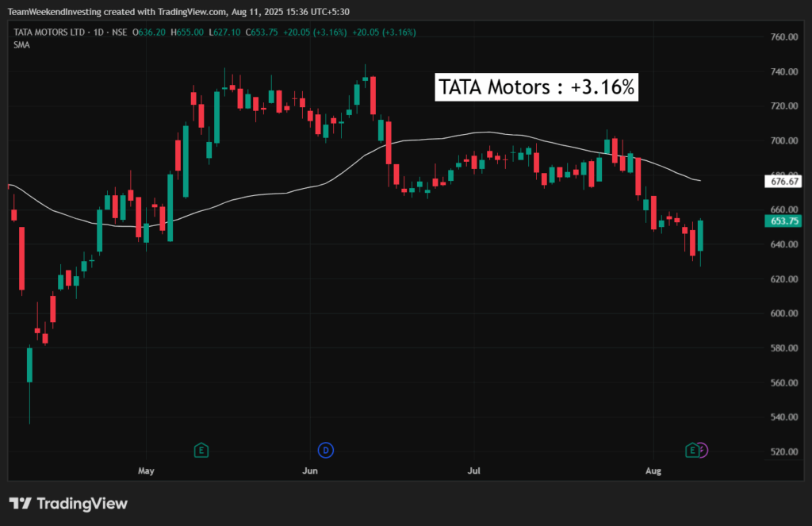
Task: Click the close value 653.75 in legend
Action: pyautogui.click(x=264, y=32)
